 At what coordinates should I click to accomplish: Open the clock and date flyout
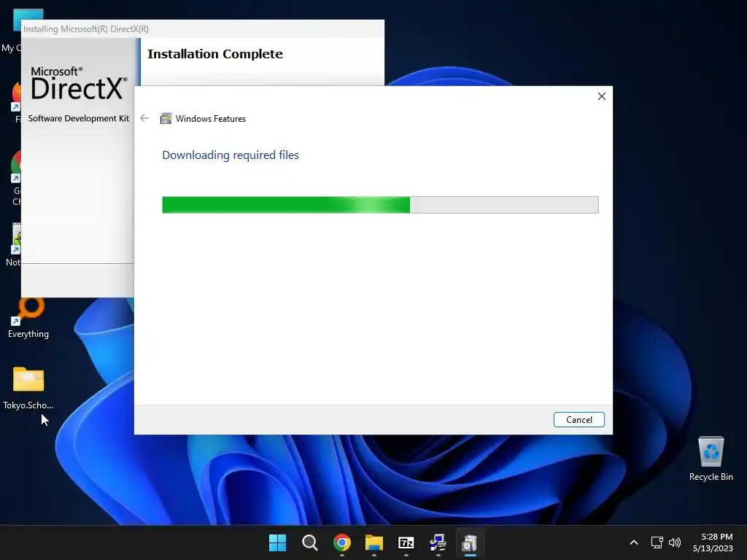point(713,542)
